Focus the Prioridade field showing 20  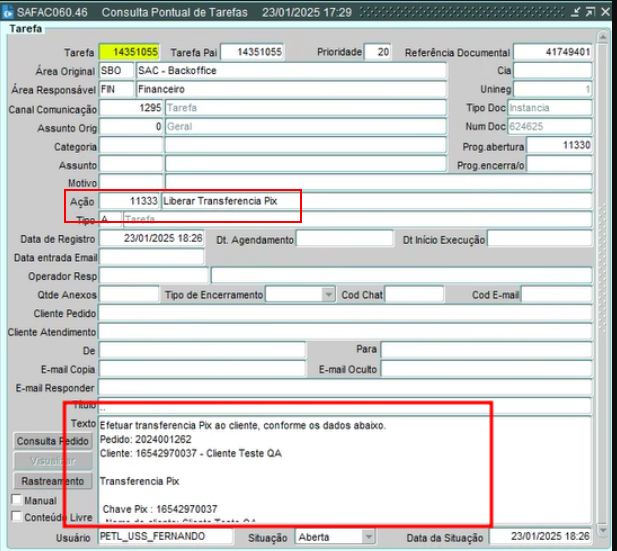pyautogui.click(x=378, y=52)
